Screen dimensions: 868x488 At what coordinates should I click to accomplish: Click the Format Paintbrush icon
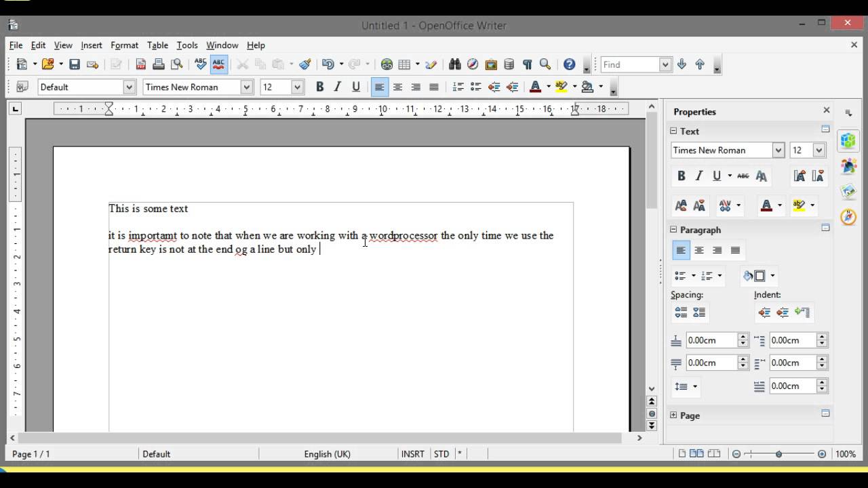[305, 64]
